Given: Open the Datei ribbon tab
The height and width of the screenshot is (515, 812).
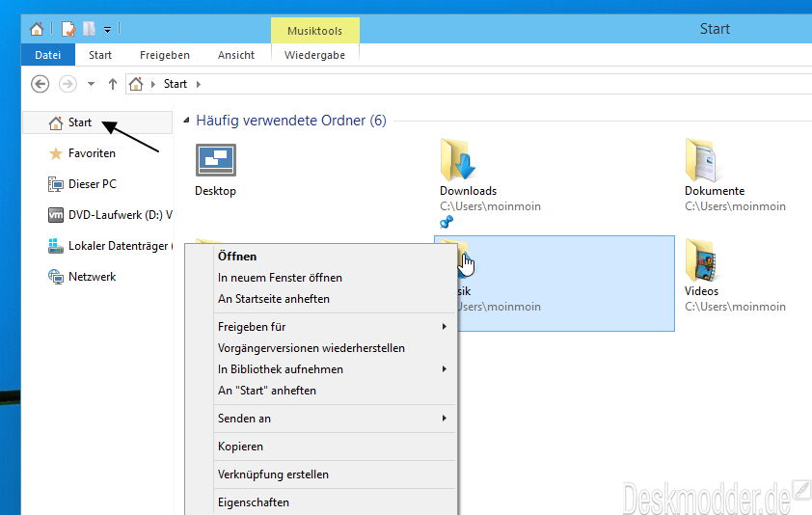Looking at the screenshot, I should [47, 55].
